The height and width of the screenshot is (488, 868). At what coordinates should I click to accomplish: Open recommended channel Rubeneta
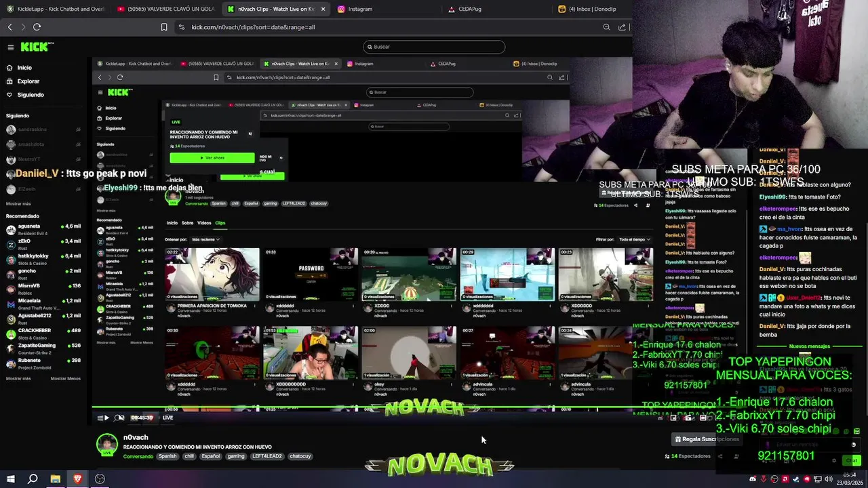pyautogui.click(x=43, y=363)
